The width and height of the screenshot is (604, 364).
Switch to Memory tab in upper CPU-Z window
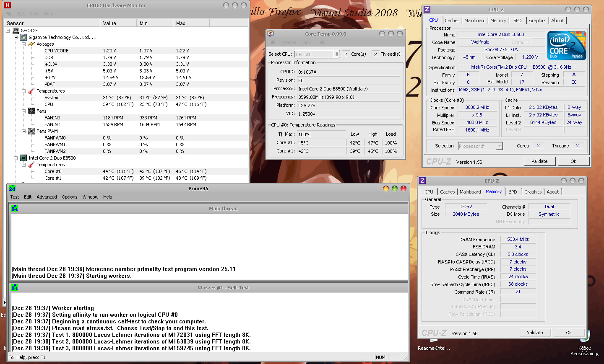pos(498,21)
